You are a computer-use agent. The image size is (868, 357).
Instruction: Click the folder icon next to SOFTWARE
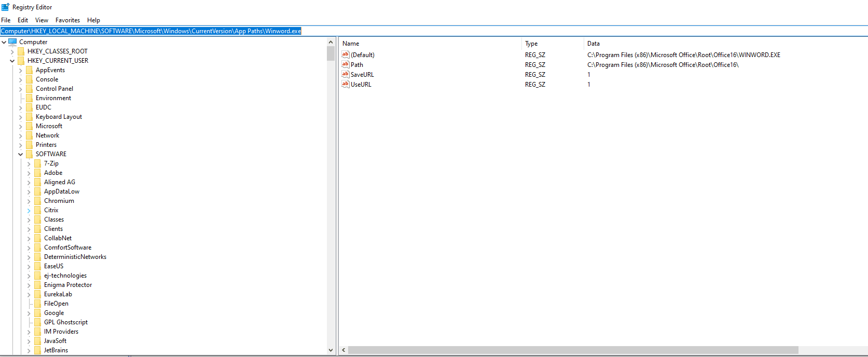coord(29,154)
